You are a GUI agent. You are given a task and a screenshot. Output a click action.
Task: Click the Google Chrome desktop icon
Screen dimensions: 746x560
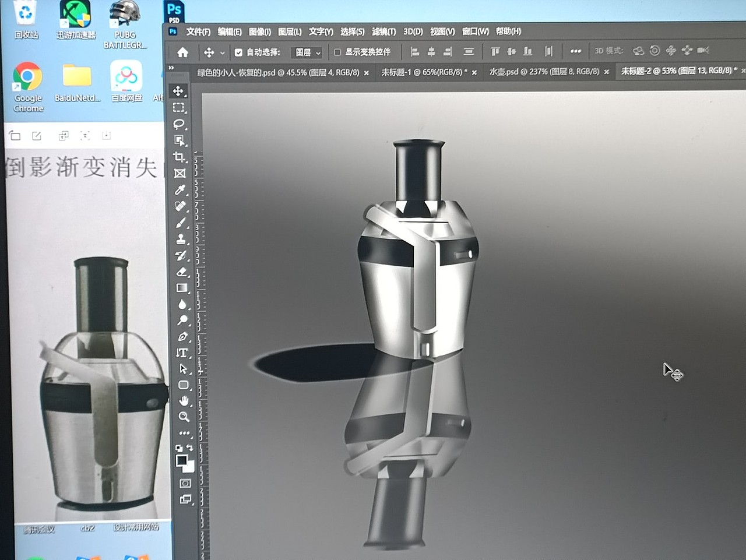pos(27,87)
